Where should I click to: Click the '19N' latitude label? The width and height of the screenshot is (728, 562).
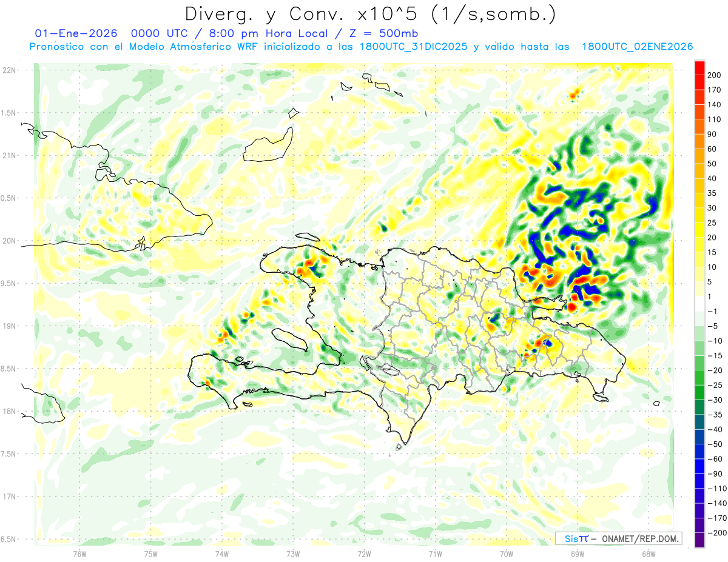click(8, 326)
